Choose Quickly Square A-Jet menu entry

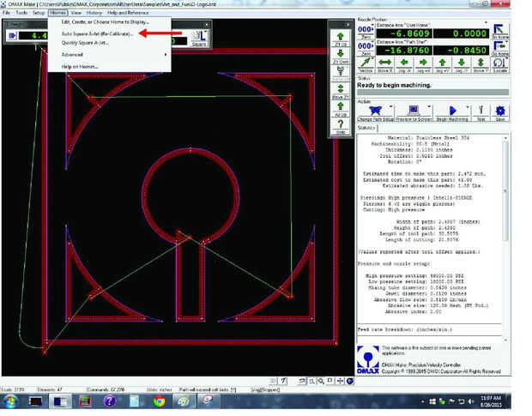tap(85, 42)
